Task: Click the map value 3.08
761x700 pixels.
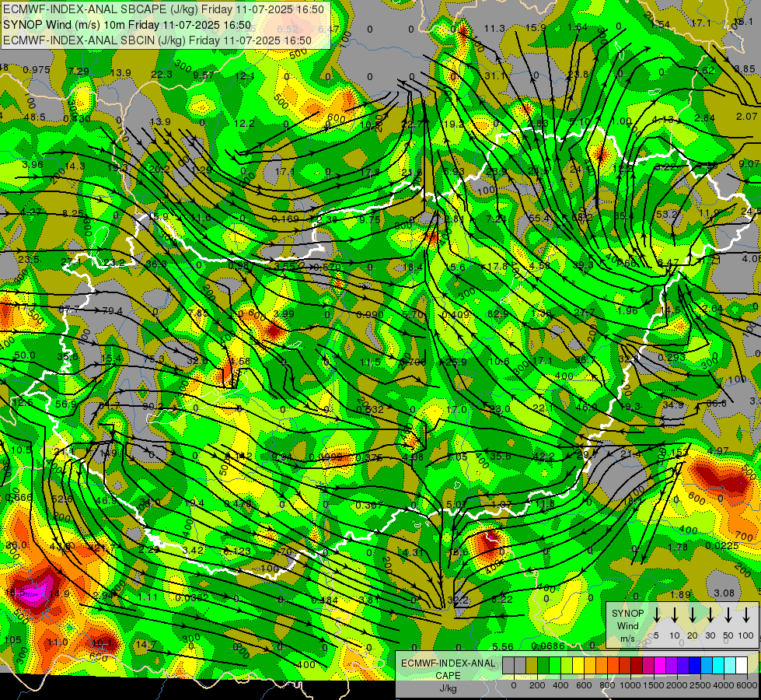Action: click(724, 593)
